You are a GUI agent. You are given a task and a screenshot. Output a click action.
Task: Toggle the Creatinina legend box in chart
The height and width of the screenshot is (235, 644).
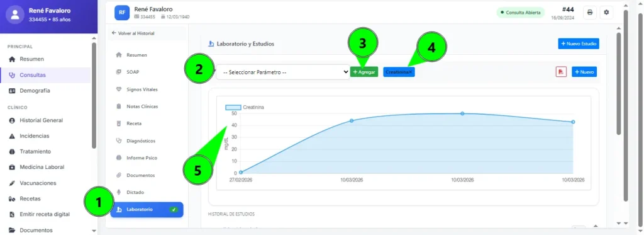pyautogui.click(x=233, y=107)
